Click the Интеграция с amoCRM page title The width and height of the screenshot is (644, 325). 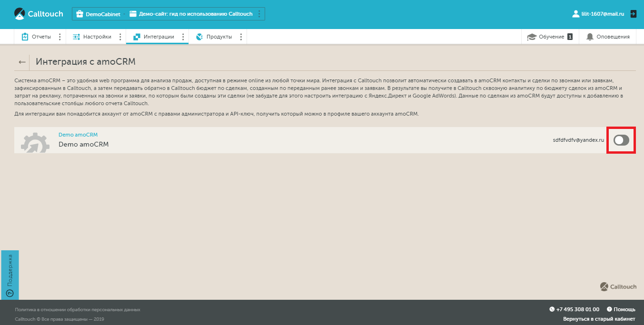(x=86, y=62)
